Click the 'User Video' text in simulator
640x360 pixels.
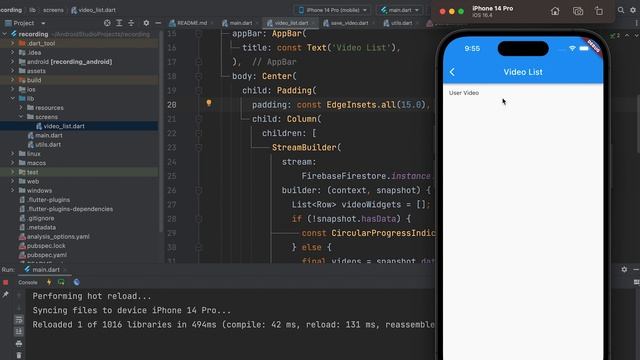(464, 93)
